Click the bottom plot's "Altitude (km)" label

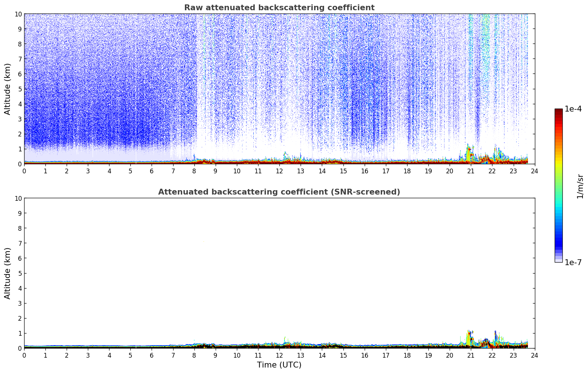coord(8,273)
